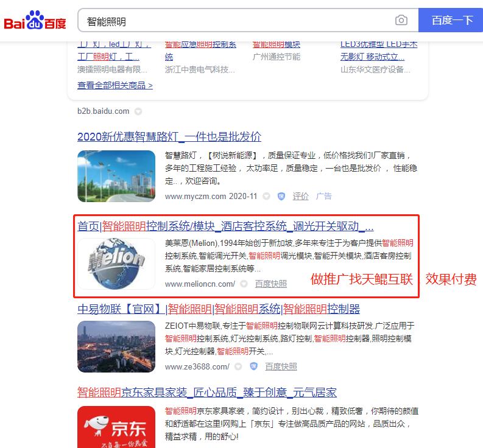Expand dropdown arrow beside b2b.baidu.com
Image resolution: width=483 pixels, height=448 pixels.
(x=138, y=111)
